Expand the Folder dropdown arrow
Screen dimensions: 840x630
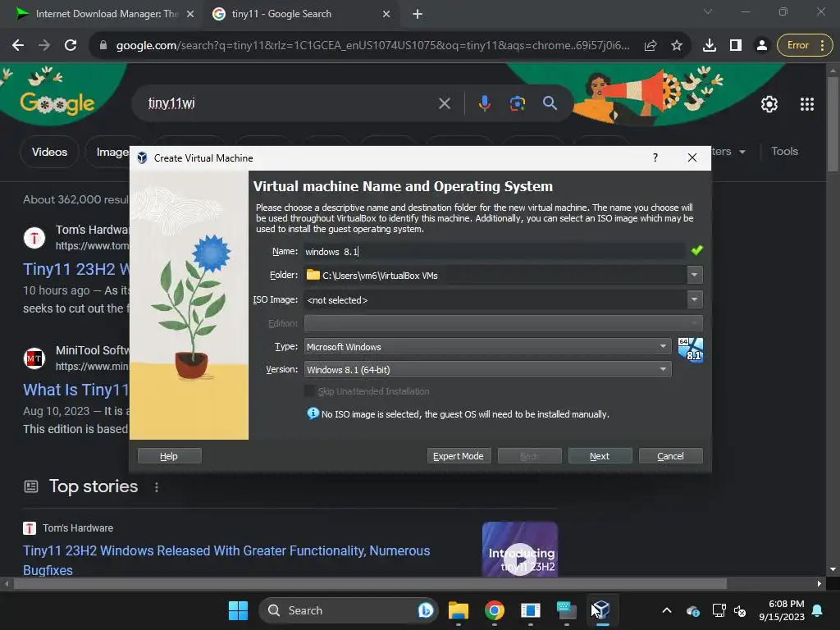coord(694,275)
